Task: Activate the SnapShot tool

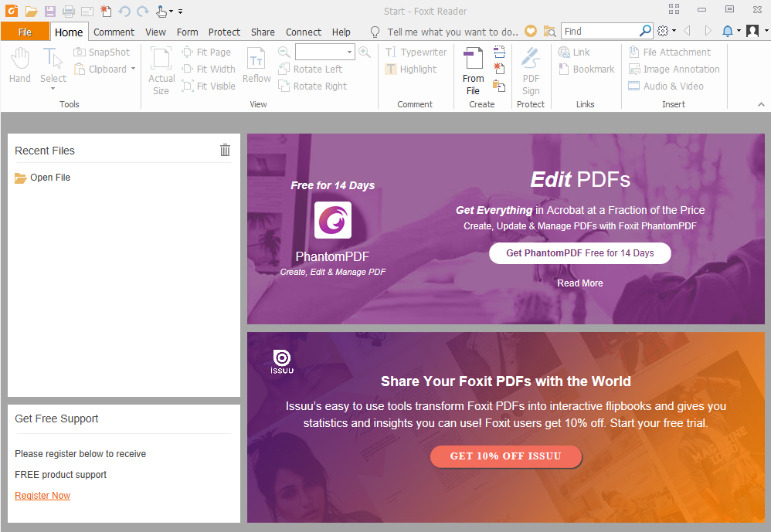Action: point(102,52)
